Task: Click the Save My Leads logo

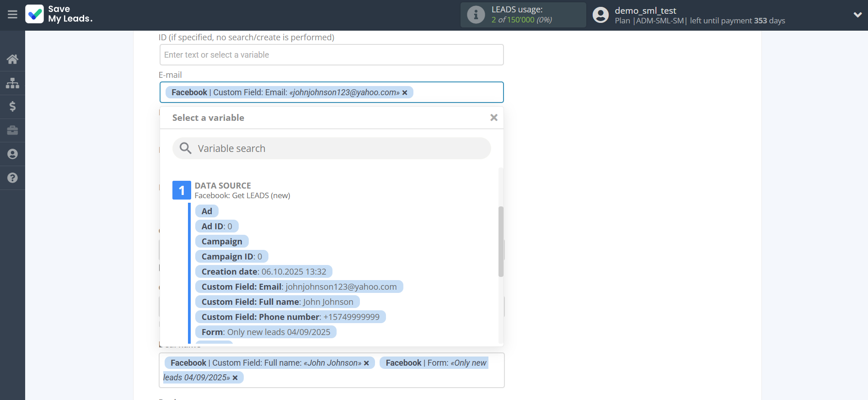Action: pos(59,14)
